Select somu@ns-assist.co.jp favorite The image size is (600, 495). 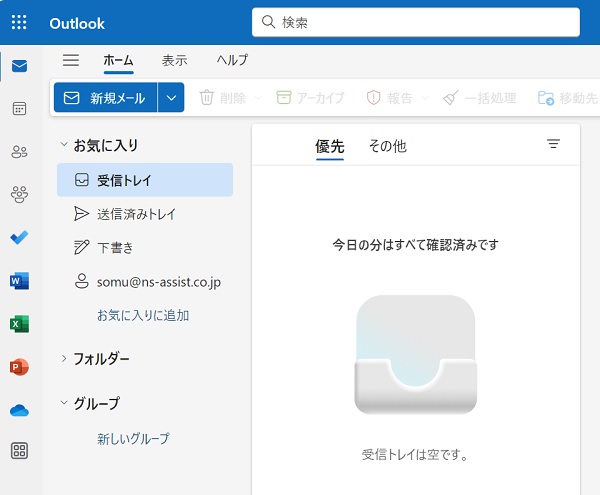(145, 282)
